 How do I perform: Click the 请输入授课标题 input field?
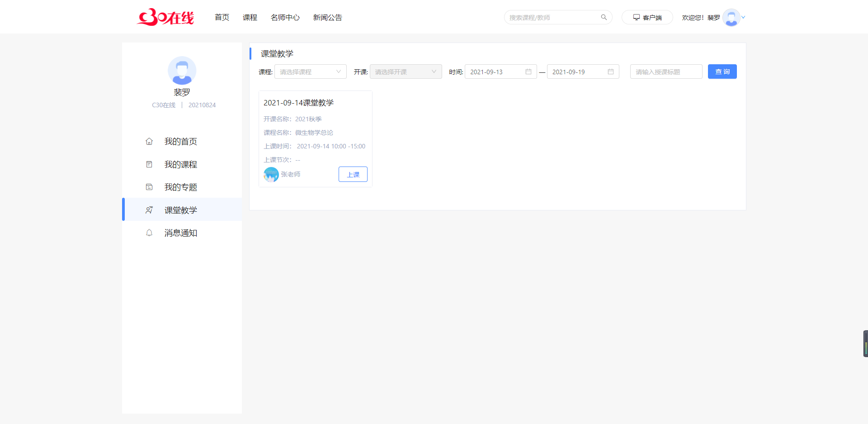click(x=665, y=71)
